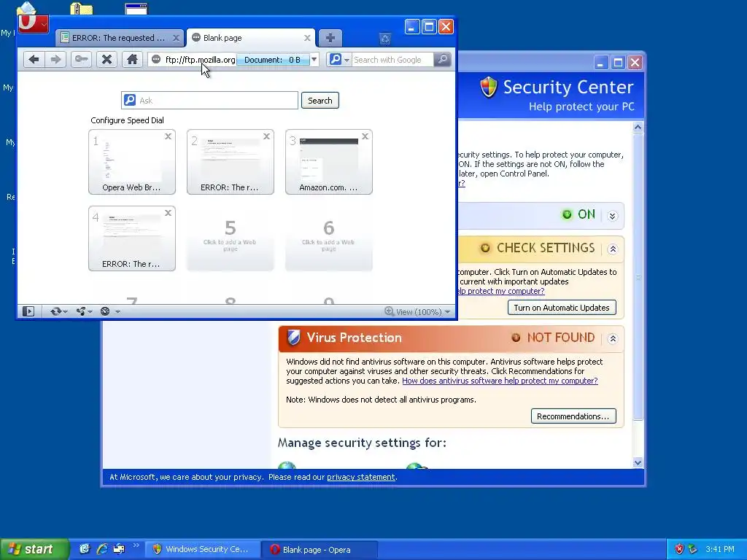This screenshot has width=747, height=560.
Task: Remove Speed Dial 2 ERROR entry
Action: tap(267, 136)
